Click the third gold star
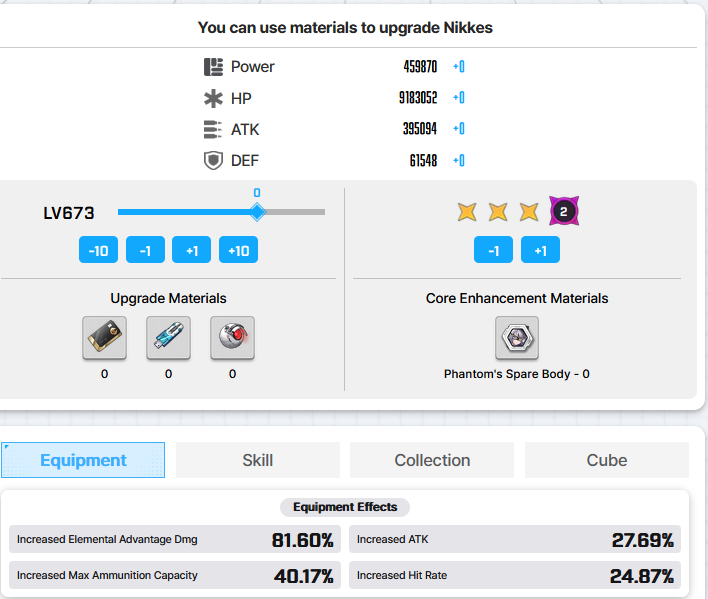 pos(529,212)
